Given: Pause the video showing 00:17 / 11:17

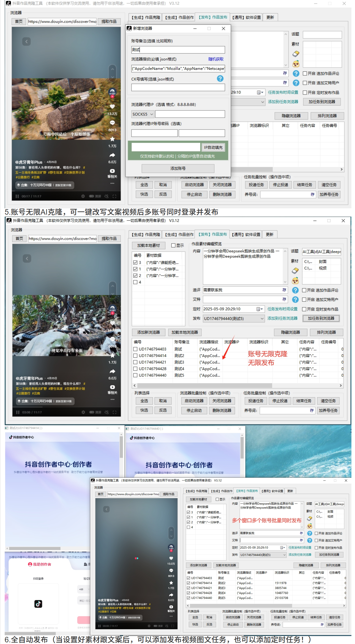Looking at the screenshot, I should pyautogui.click(x=17, y=196).
